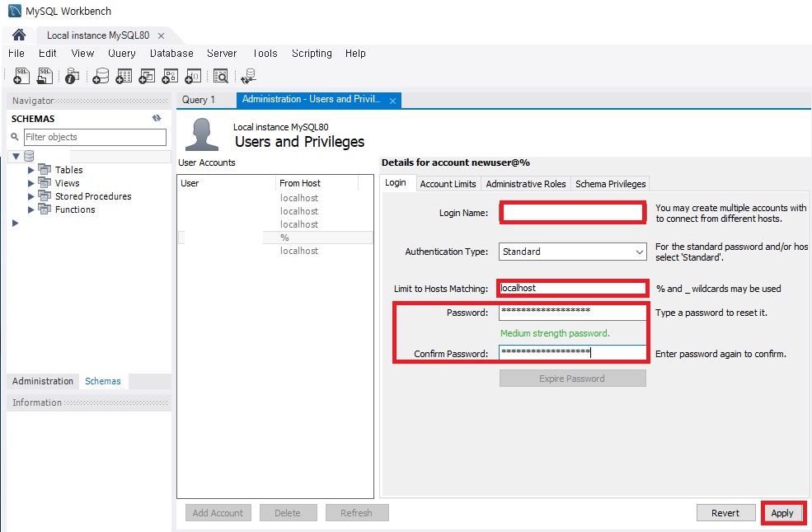Select the Views tree item
The width and height of the screenshot is (812, 532).
(x=68, y=183)
